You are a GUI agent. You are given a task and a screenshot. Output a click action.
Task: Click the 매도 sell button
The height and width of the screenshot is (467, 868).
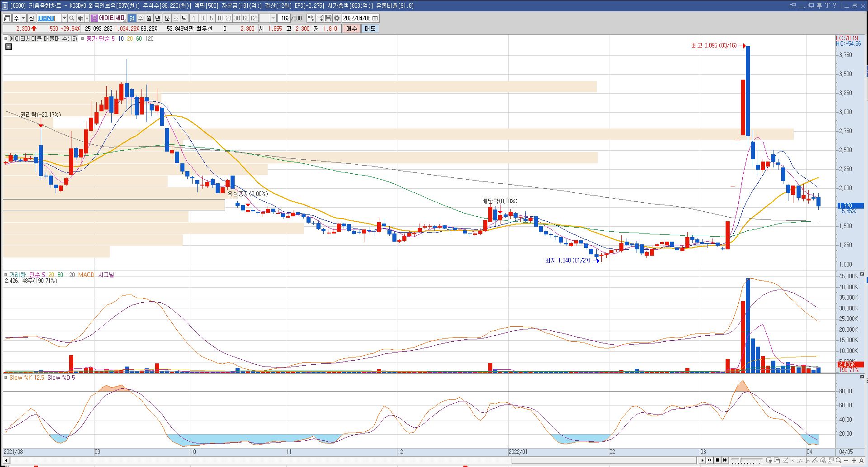(x=370, y=29)
